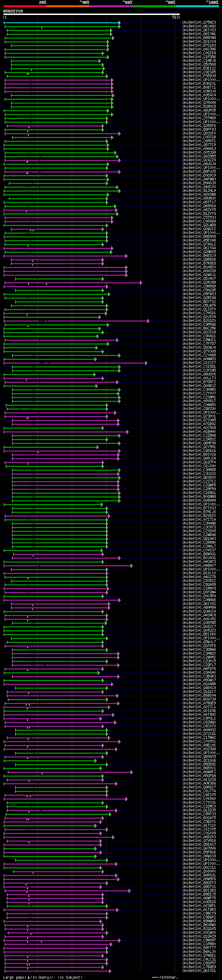Viewport: 222px width, 980px height.
Task: Select hit UniRef100_A0LLT3
Action: 199,379
